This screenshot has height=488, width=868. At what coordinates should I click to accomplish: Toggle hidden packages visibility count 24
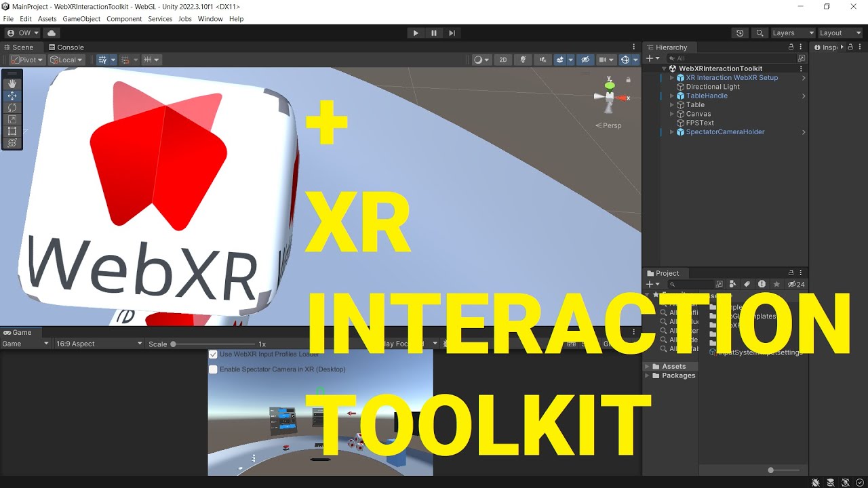pyautogui.click(x=796, y=284)
